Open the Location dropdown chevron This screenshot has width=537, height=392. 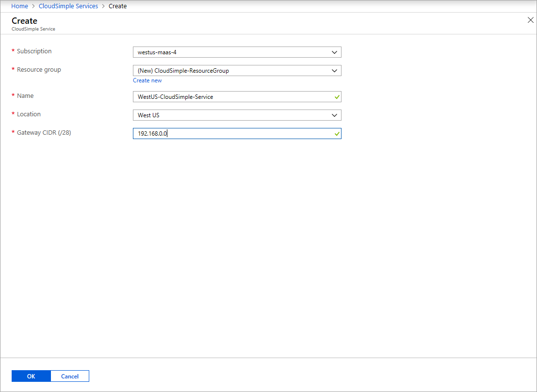[334, 115]
